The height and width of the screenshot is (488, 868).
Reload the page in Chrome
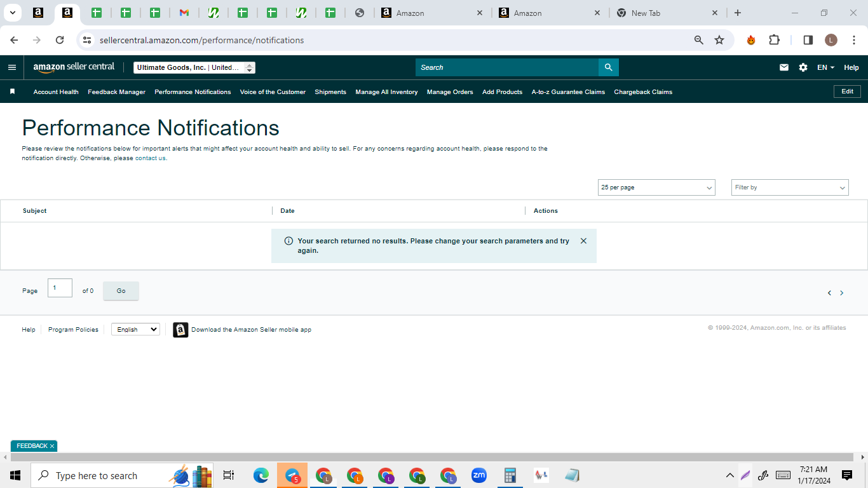tap(60, 40)
